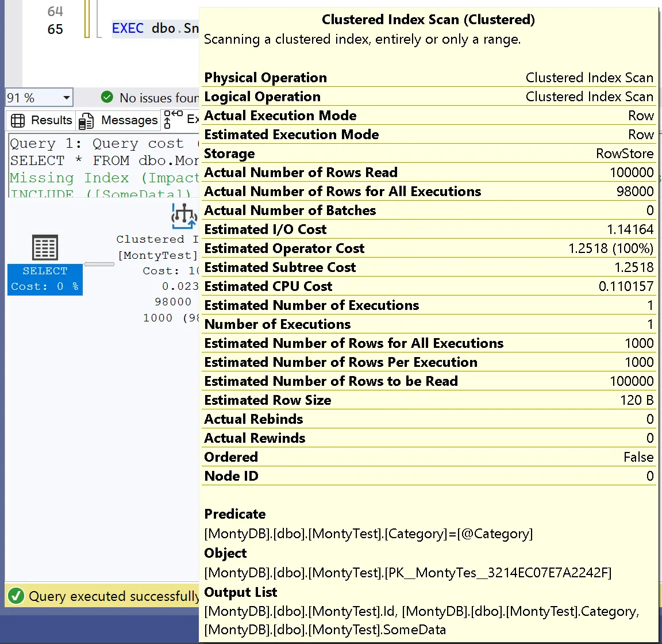Select the Execution plan tab icon
This screenshot has width=662, height=644.
point(174,119)
